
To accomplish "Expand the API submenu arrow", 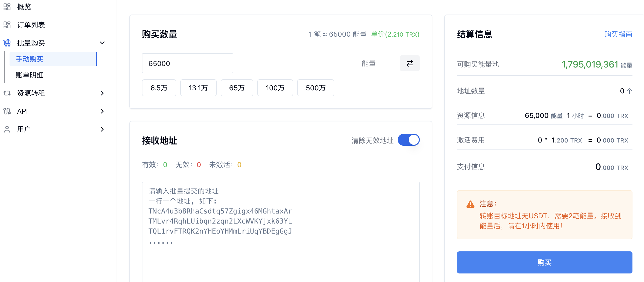I will pyautogui.click(x=102, y=111).
